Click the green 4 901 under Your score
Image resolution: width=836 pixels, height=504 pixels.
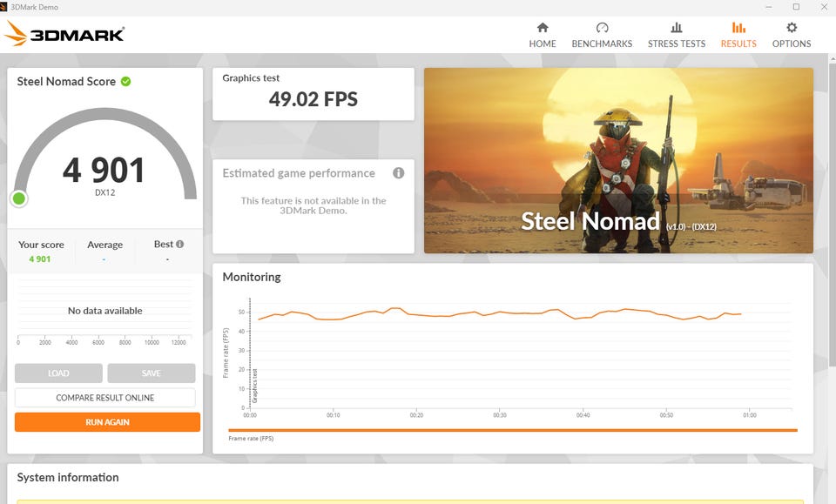(x=40, y=259)
